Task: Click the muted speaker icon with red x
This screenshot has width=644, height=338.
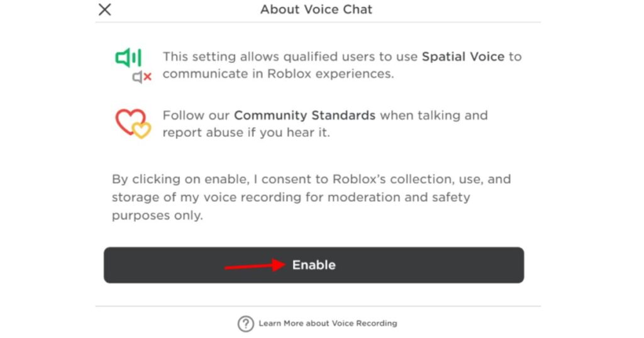Action: tap(142, 77)
